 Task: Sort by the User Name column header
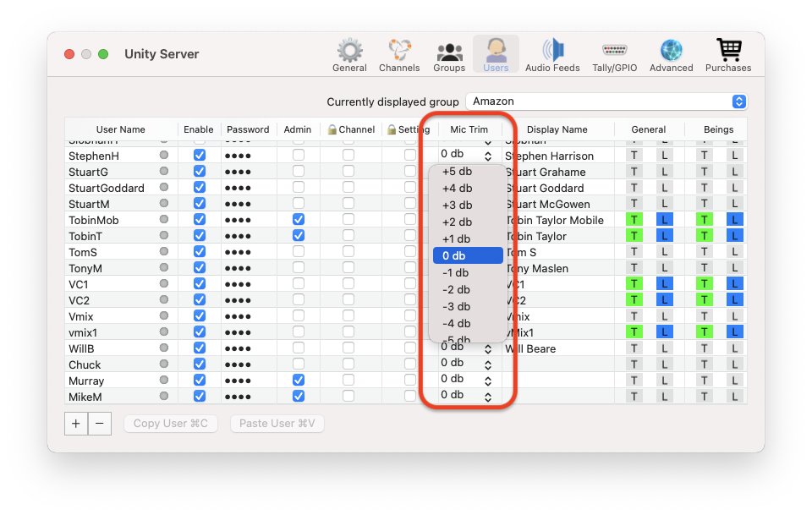point(121,129)
